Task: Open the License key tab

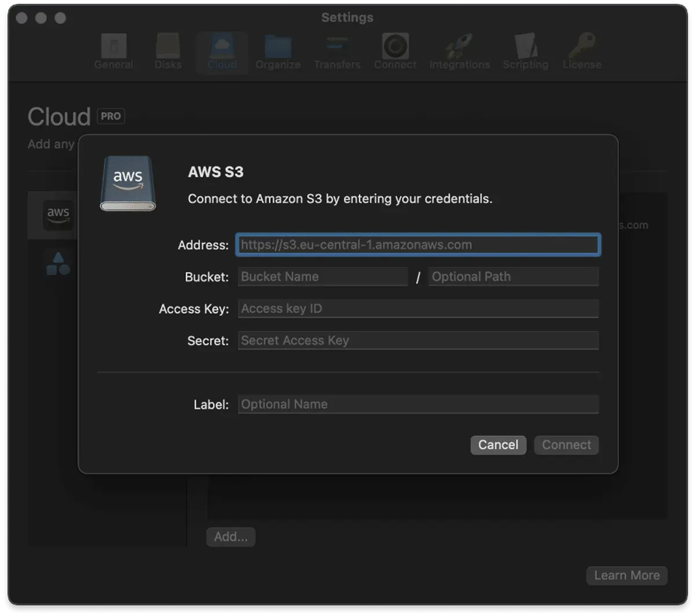Action: tap(581, 52)
